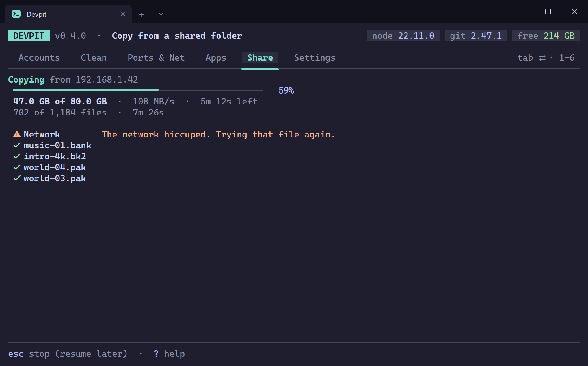This screenshot has width=588, height=366.
Task: Click the checkmark beside world-03.pak
Action: [x=17, y=178]
